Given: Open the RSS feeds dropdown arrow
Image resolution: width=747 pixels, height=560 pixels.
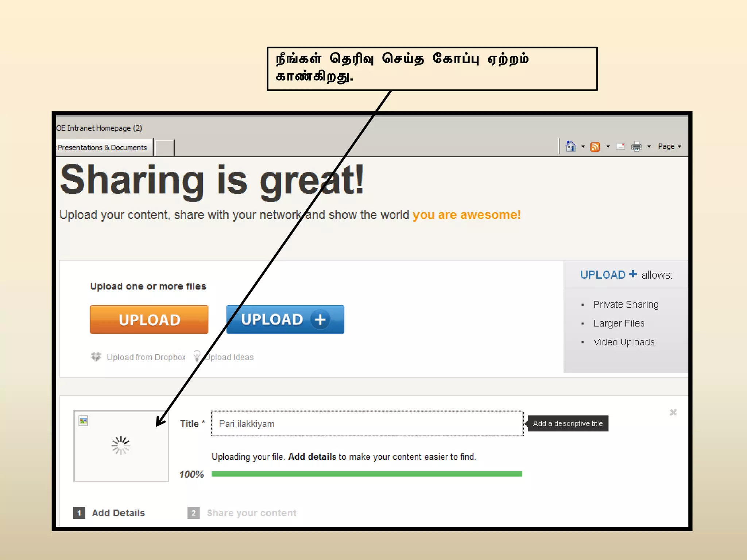Looking at the screenshot, I should tap(608, 147).
